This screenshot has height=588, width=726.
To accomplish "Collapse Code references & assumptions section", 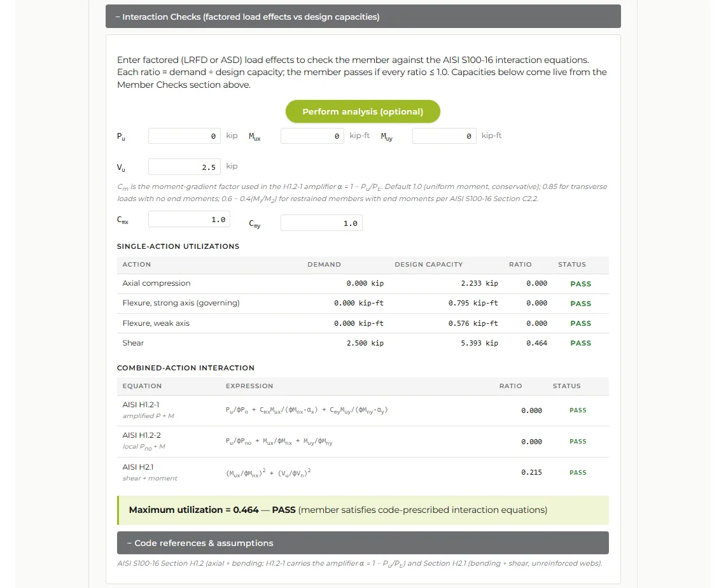I will click(x=363, y=543).
